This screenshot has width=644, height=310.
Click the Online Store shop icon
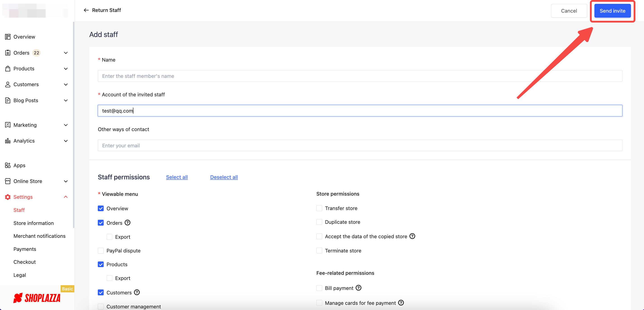click(8, 181)
